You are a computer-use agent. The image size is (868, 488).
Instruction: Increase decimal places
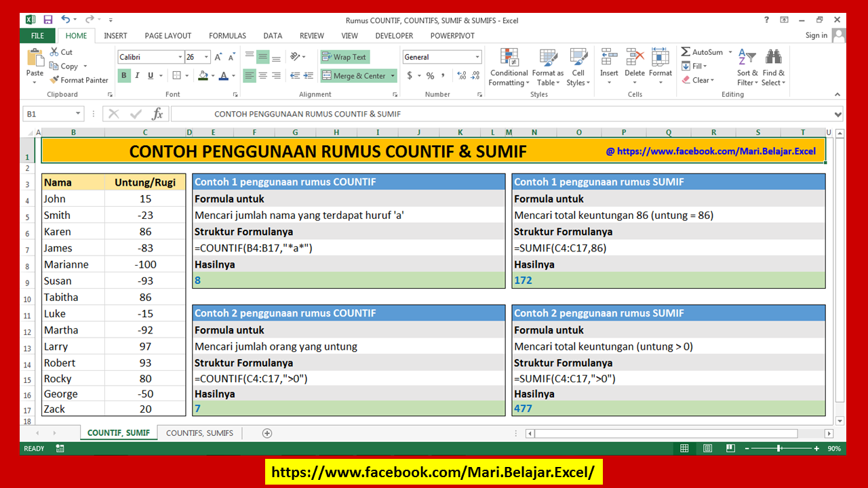[461, 76]
